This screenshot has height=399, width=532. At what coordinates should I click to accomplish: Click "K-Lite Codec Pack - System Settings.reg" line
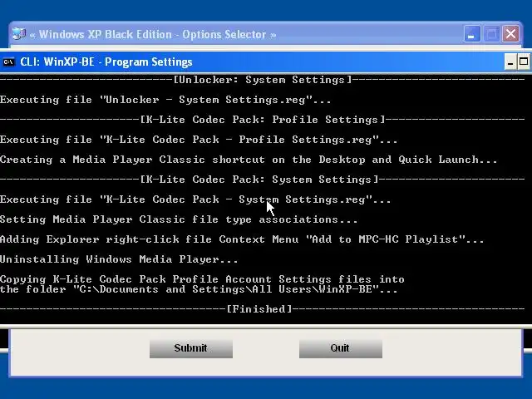195,199
